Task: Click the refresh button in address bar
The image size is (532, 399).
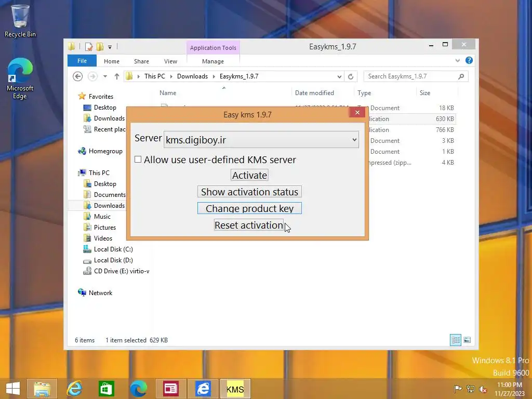Action: click(351, 76)
